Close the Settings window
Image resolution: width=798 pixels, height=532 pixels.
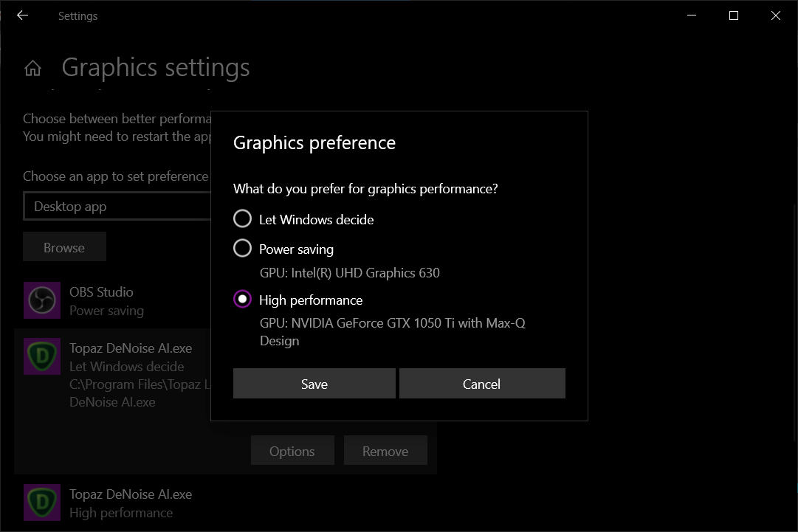click(x=775, y=15)
